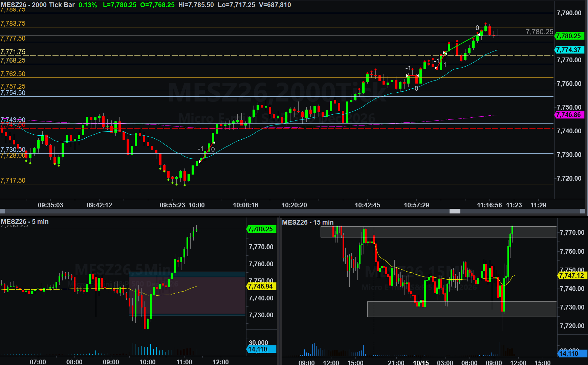588x365 pixels.
Task: Select the 7,768.25 horizontal level label
Action: (x=13, y=60)
